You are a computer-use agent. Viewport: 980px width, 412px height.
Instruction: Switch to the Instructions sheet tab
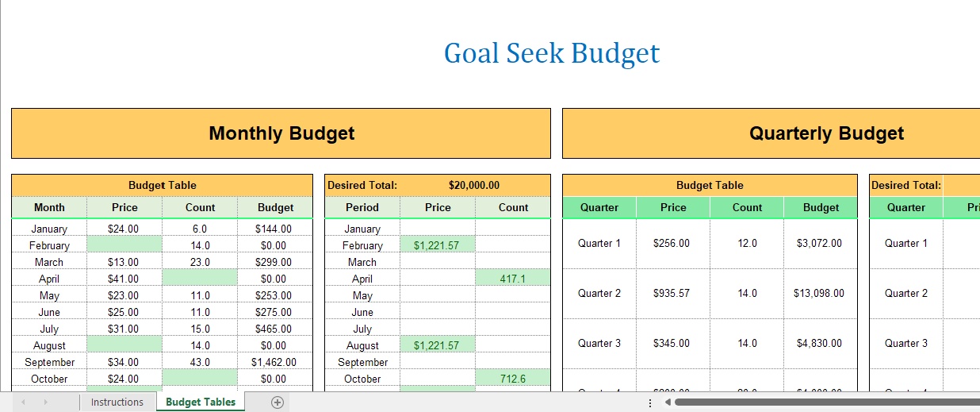coord(117,402)
